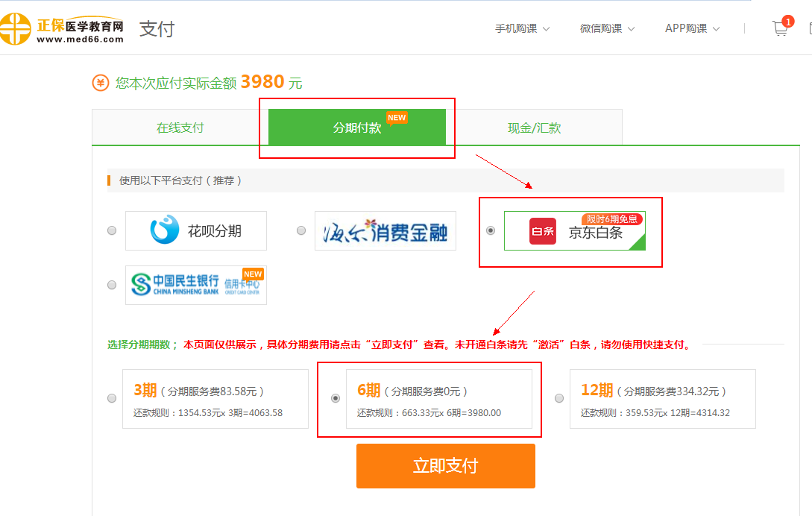Select the 12期 installment plan box
Screen dimensions: 812x516
click(662, 399)
